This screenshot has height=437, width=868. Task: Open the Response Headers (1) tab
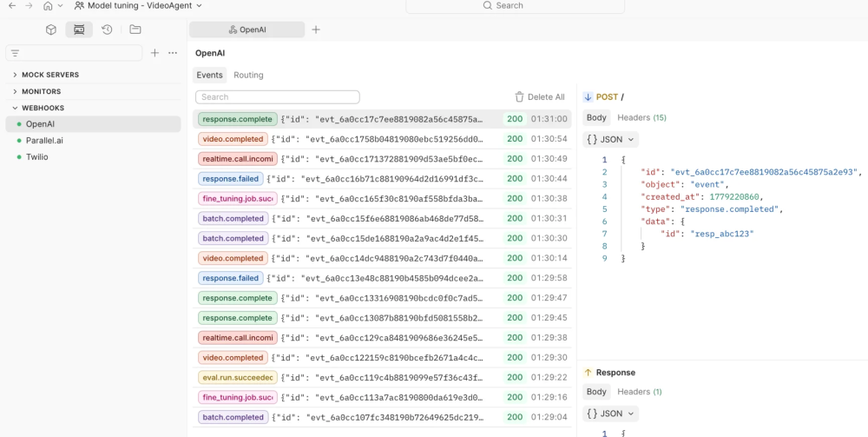pyautogui.click(x=640, y=392)
